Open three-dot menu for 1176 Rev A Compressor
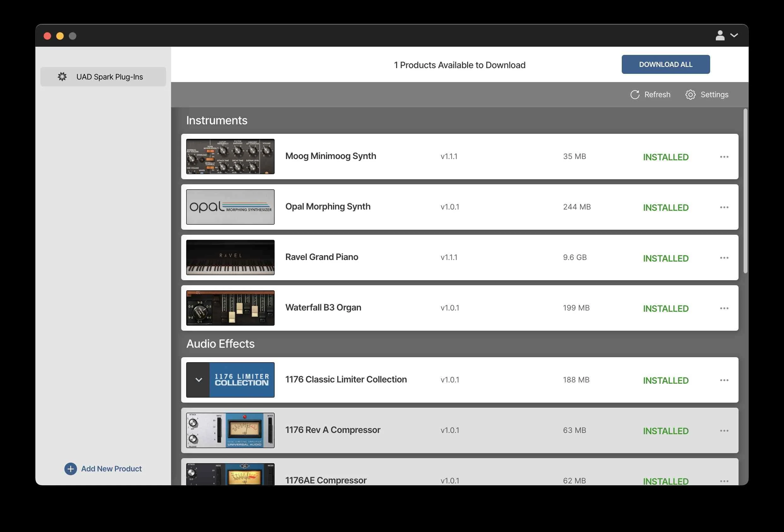The height and width of the screenshot is (532, 784). pos(724,431)
